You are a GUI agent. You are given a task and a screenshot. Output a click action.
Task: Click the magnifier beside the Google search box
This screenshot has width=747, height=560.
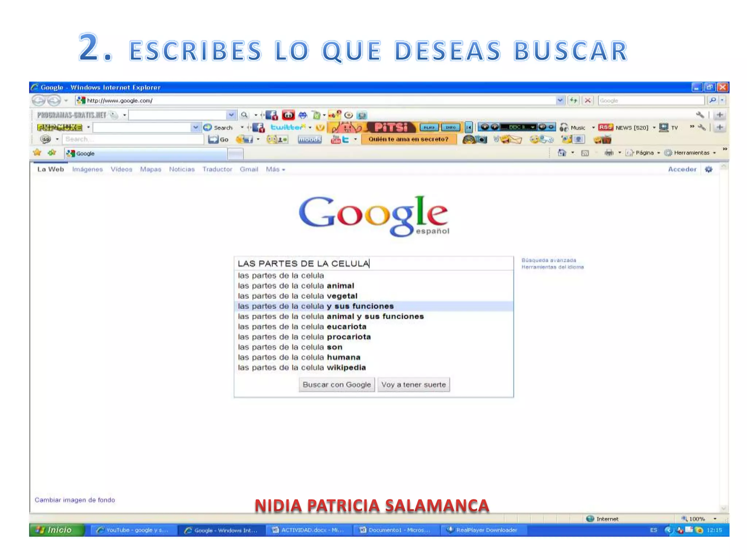712,100
